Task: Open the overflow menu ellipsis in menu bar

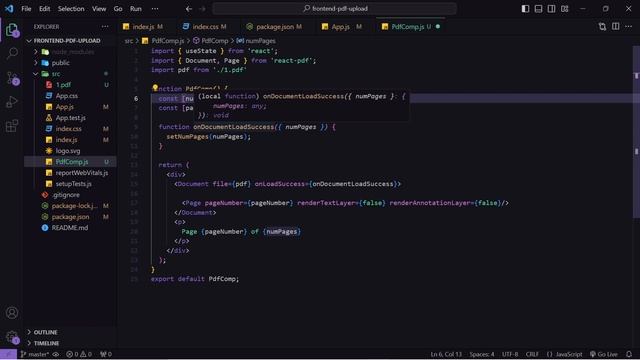Action: tap(155, 9)
